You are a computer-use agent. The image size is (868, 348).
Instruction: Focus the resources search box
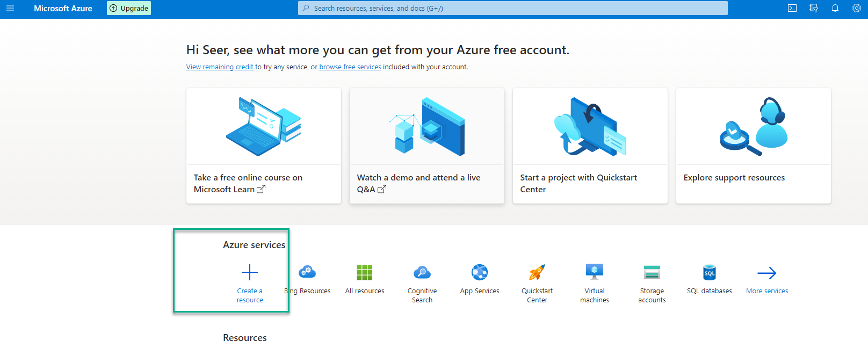(x=513, y=8)
